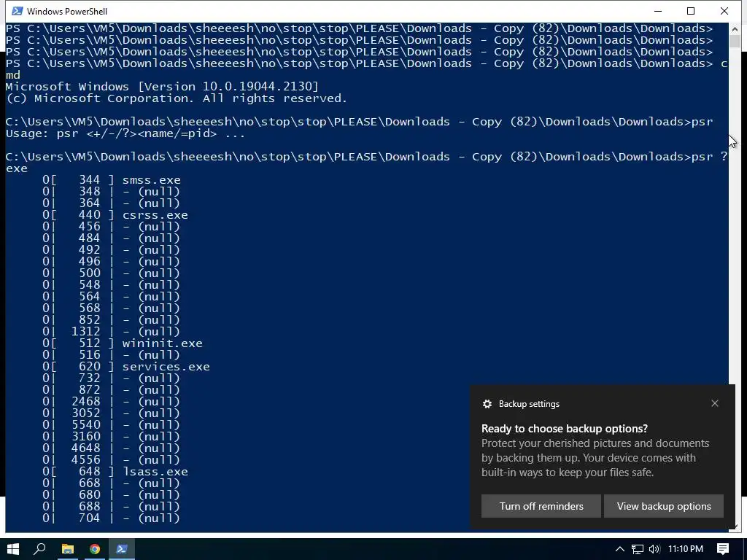The width and height of the screenshot is (747, 560).
Task: Select the PowerShell taskbar button
Action: pos(122,549)
